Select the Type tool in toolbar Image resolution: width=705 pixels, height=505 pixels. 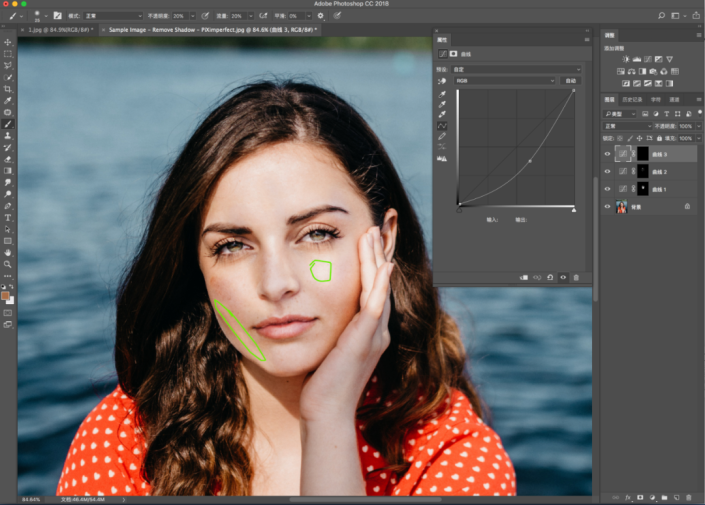(8, 217)
